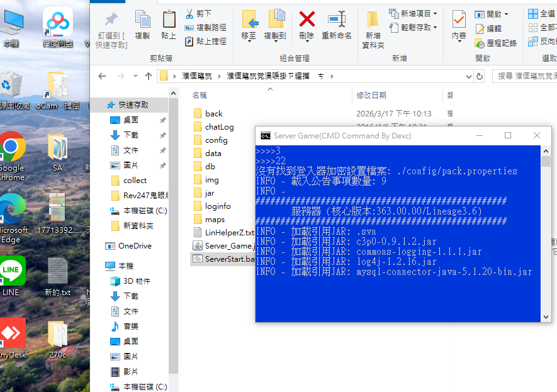Click the Delete (刪除) red X icon

(x=307, y=20)
